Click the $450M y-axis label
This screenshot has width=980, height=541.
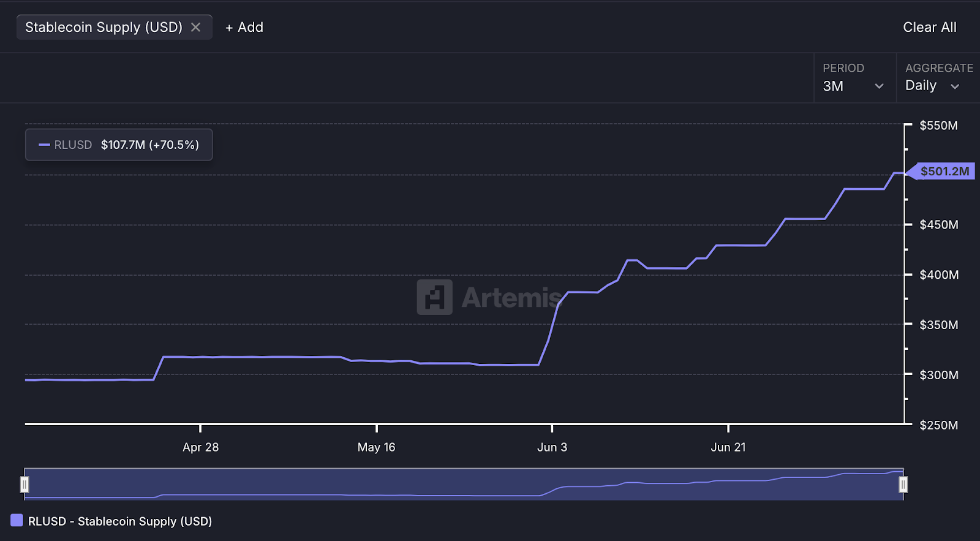pyautogui.click(x=938, y=225)
